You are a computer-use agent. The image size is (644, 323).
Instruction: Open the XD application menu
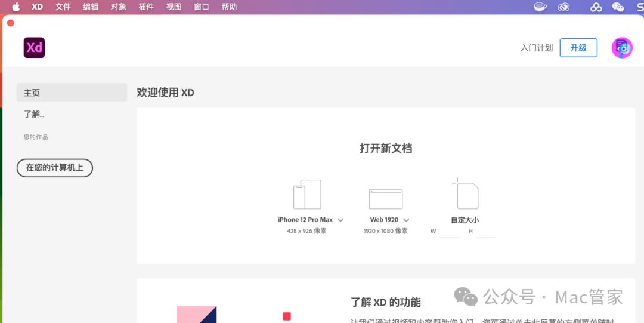pyautogui.click(x=38, y=7)
